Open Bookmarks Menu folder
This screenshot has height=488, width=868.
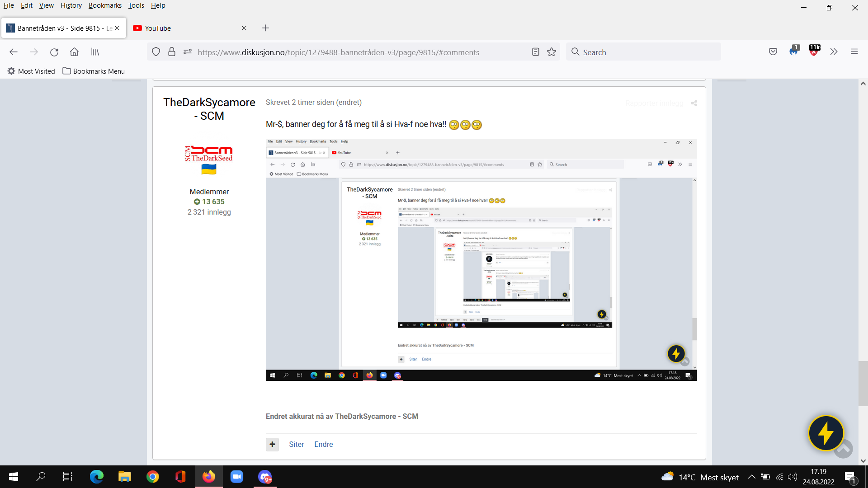tap(94, 71)
